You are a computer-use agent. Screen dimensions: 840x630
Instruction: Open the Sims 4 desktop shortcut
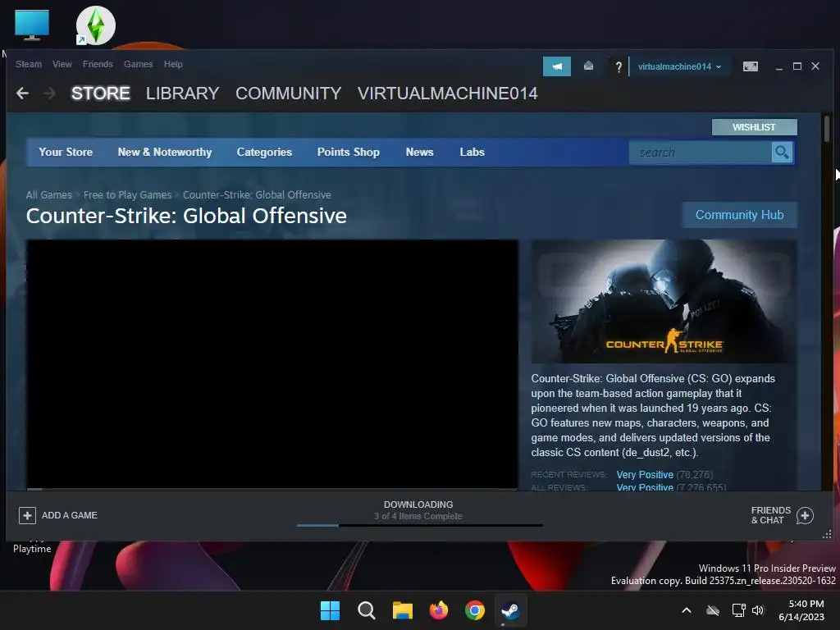(95, 25)
